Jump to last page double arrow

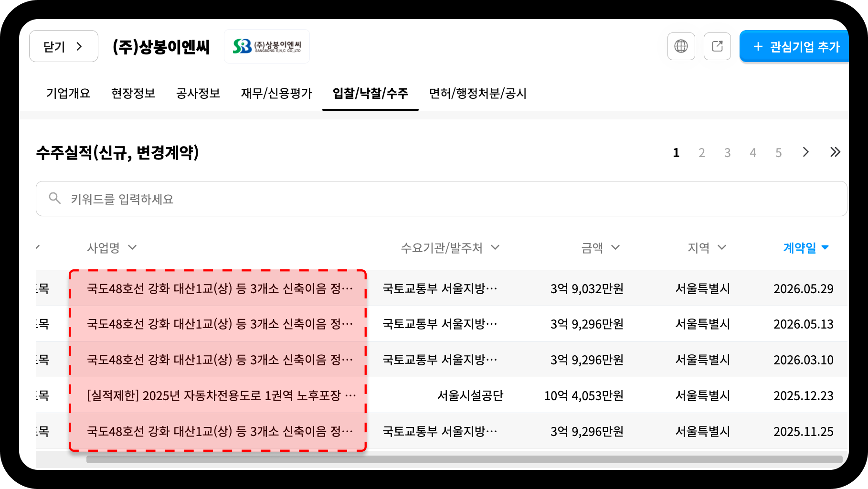(x=835, y=152)
